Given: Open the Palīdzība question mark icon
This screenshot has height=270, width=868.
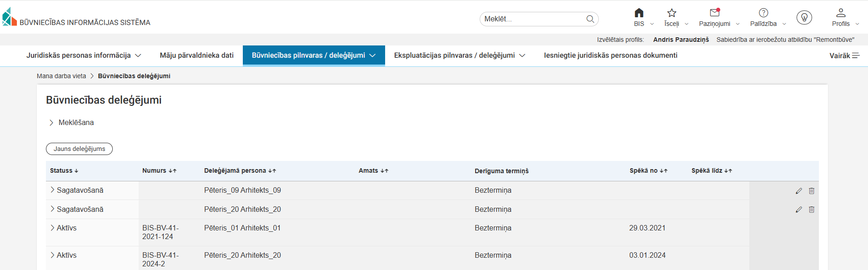Looking at the screenshot, I should pos(763,13).
